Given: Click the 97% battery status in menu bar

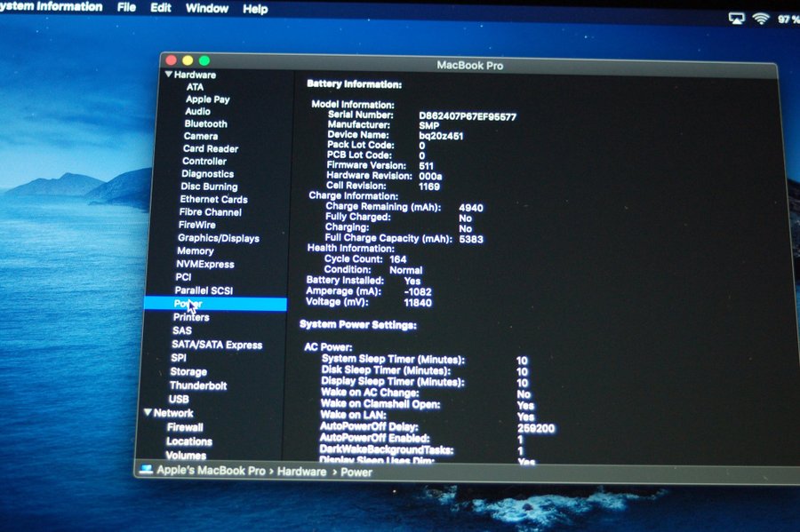Looking at the screenshot, I should 788,20.
